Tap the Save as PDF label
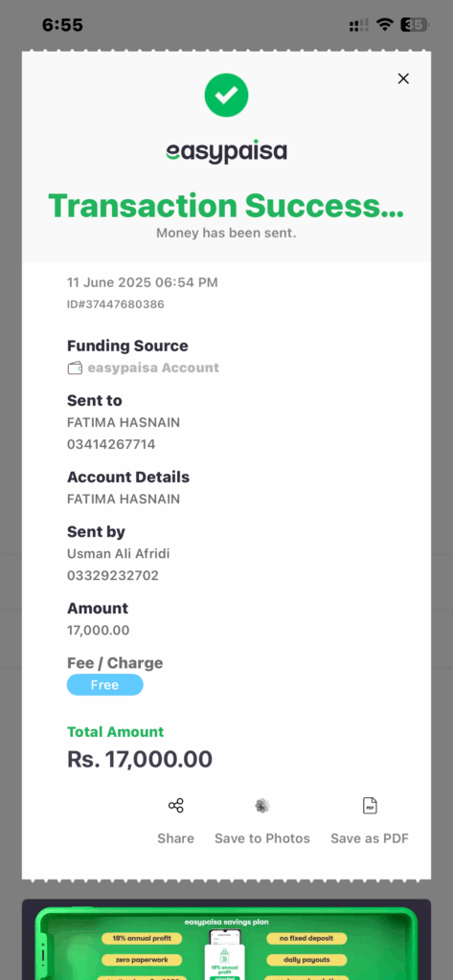Screen dimensions: 453x980 370,838
